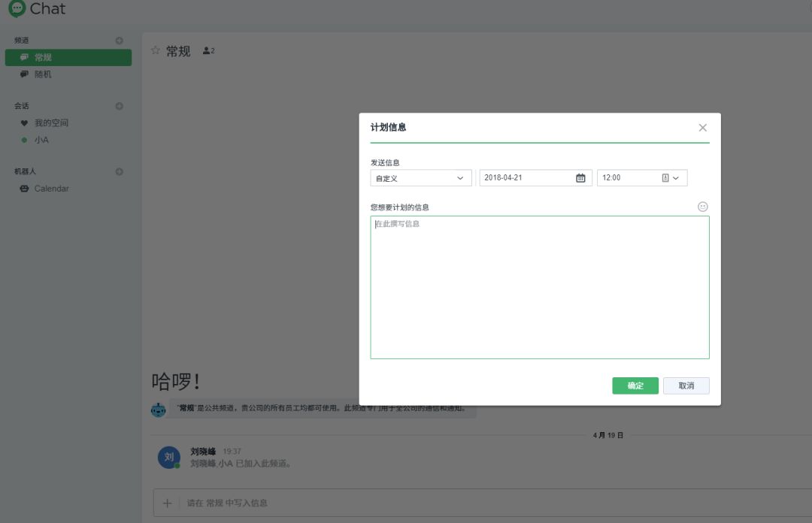This screenshot has height=523, width=812.
Task: Click the 会话 section header
Action: click(x=21, y=106)
